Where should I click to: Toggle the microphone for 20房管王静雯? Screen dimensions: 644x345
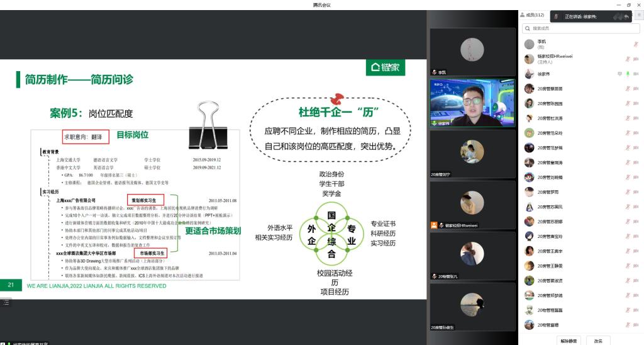(x=627, y=266)
